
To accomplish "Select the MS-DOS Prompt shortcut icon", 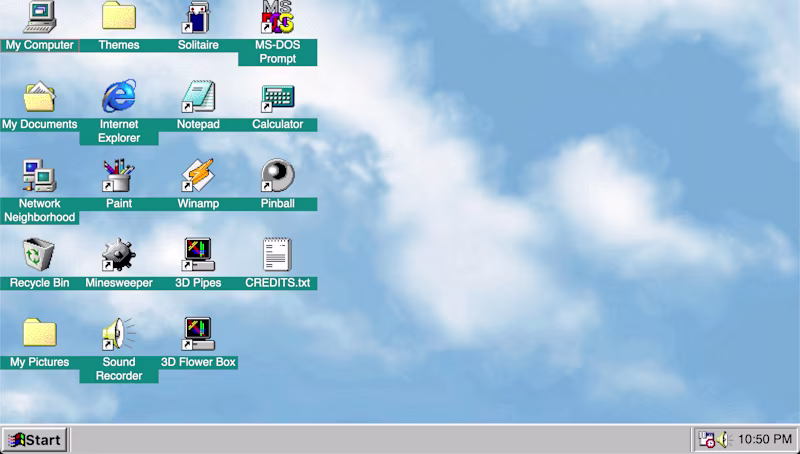I will tap(278, 17).
